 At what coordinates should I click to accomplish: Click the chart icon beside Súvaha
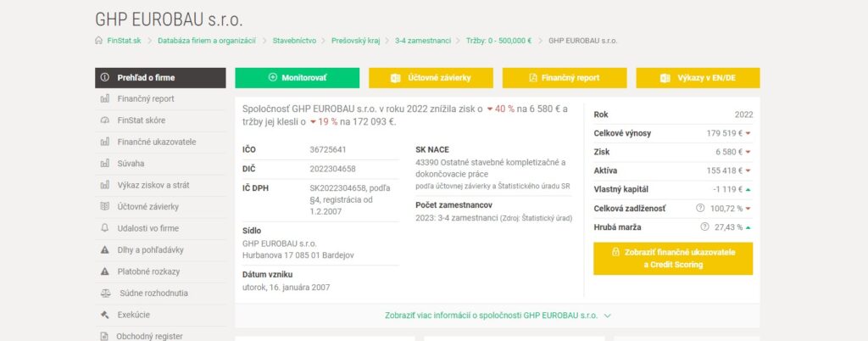tap(104, 164)
